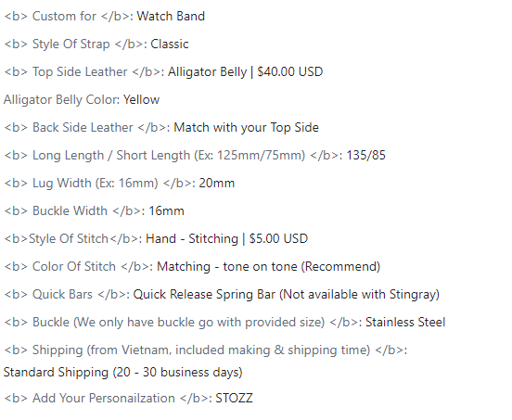Click the 'STOZZ' personalization value
This screenshot has width=512, height=420.
[234, 398]
